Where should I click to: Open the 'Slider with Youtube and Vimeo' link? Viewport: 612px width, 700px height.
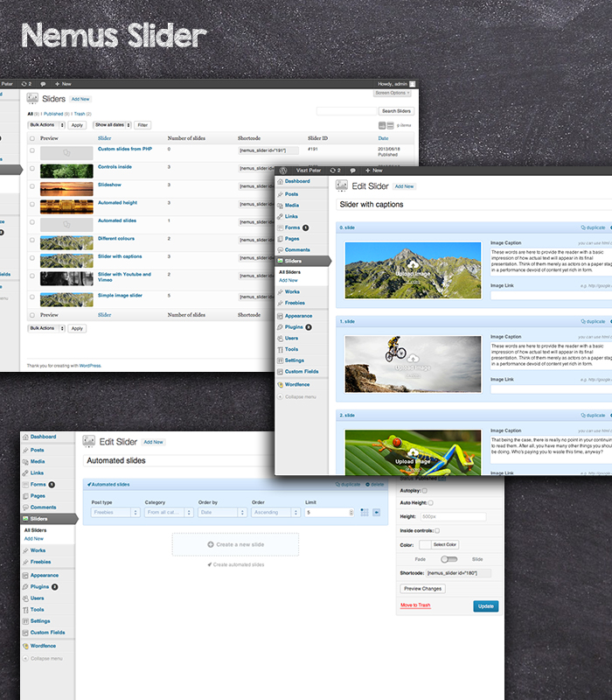(124, 276)
